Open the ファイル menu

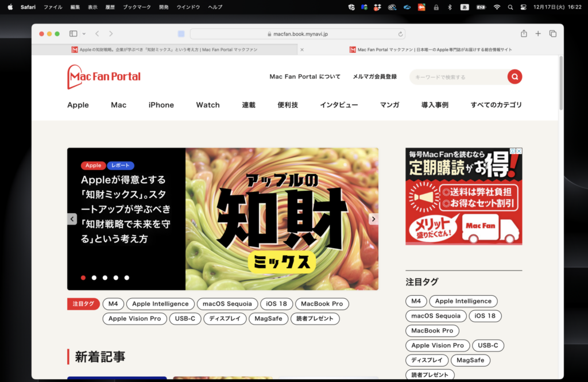coord(53,7)
